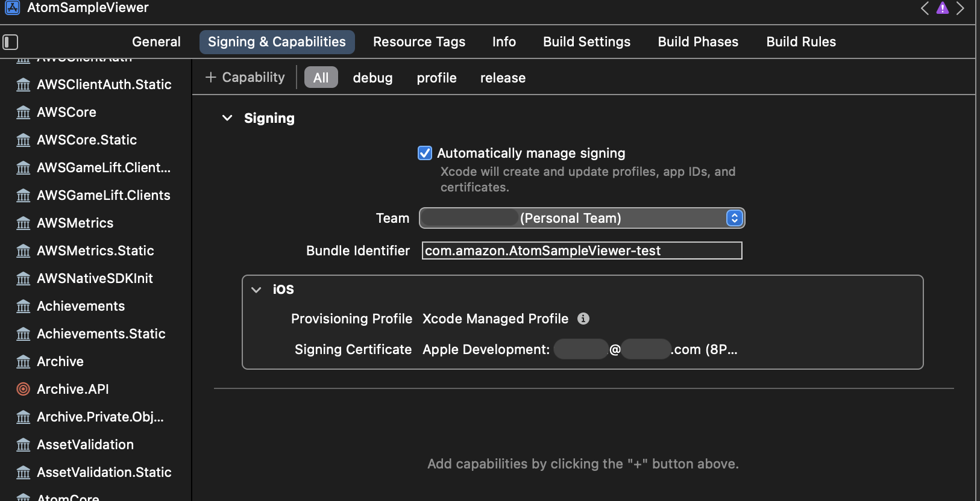Go to previous issue with left chevron
Screen dimensions: 980x501
pyautogui.click(x=925, y=8)
